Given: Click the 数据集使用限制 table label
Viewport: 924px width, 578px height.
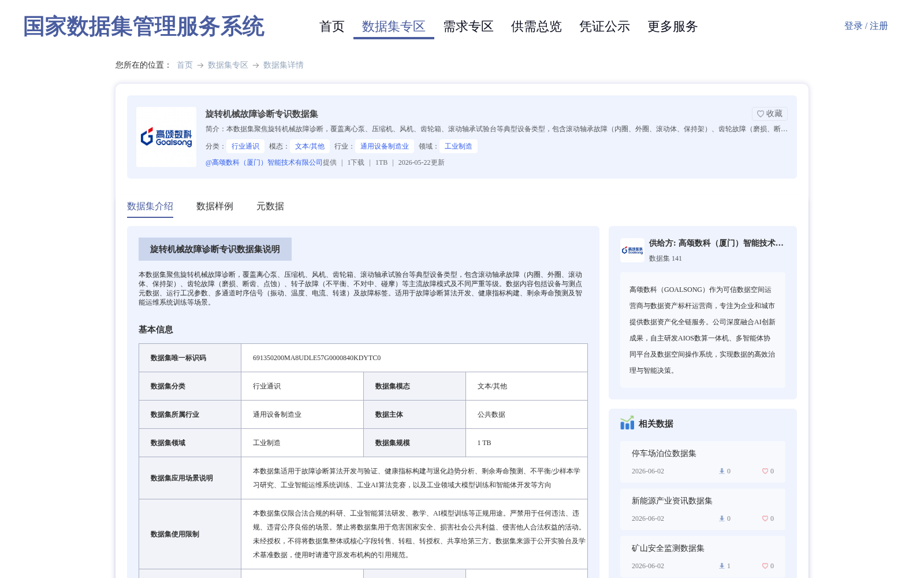Looking at the screenshot, I should 175,534.
